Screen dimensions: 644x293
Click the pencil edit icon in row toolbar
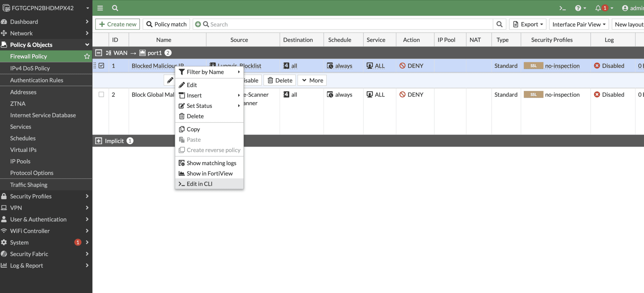click(x=170, y=80)
